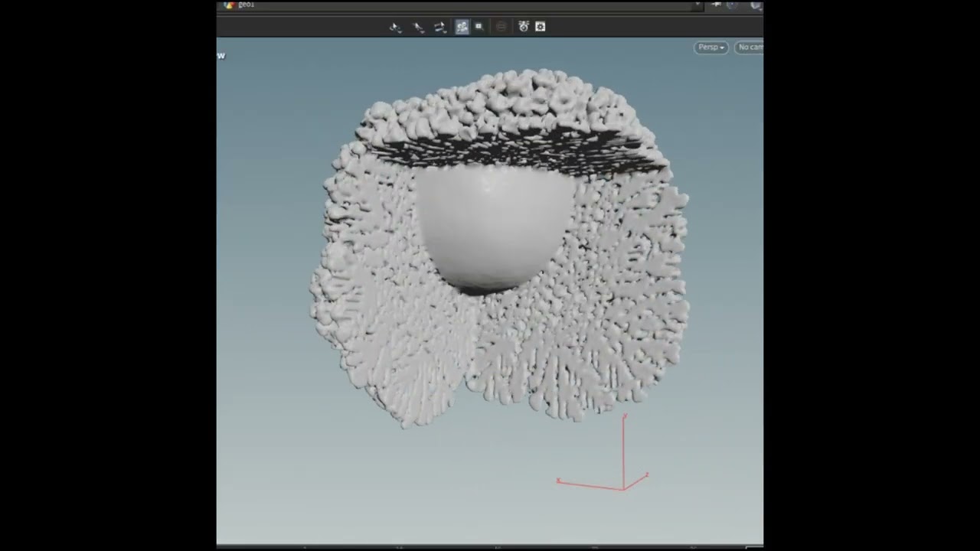Click the gear display options icon
Image resolution: width=980 pixels, height=551 pixels.
[541, 27]
